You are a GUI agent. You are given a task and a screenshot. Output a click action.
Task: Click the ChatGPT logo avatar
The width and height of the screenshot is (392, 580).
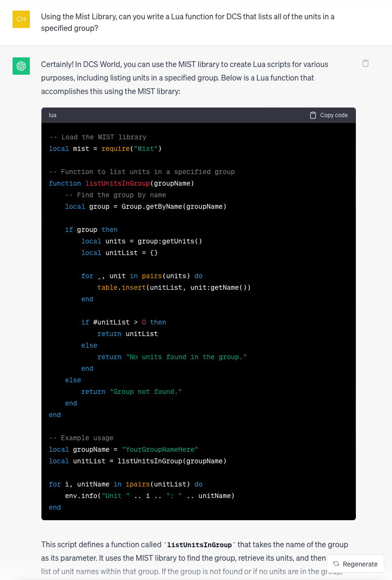coord(21,66)
